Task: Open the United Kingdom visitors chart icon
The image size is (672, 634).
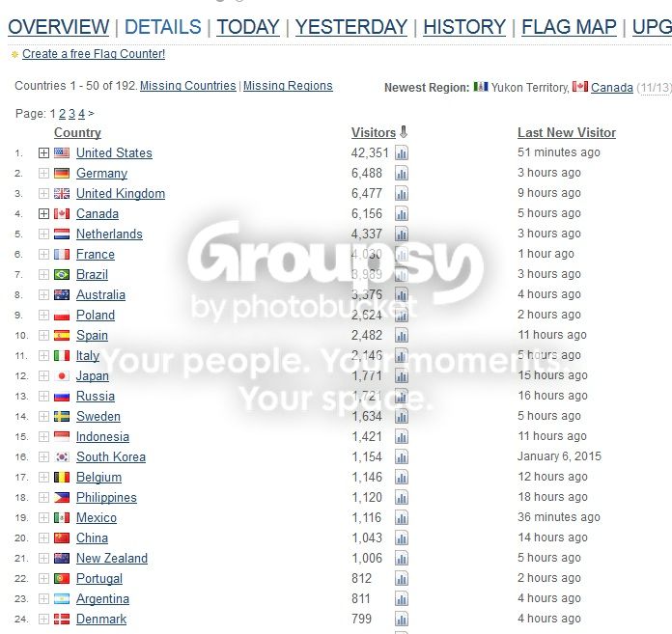Action: point(402,194)
